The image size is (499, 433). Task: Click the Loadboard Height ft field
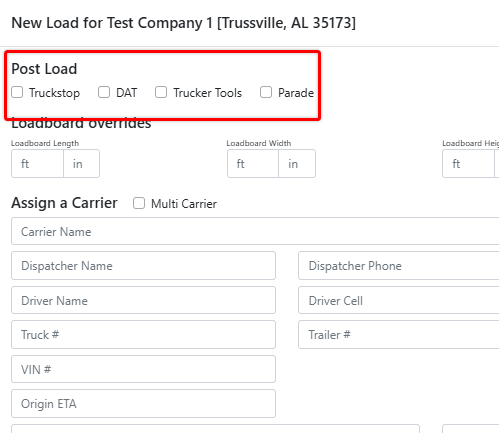point(468,164)
